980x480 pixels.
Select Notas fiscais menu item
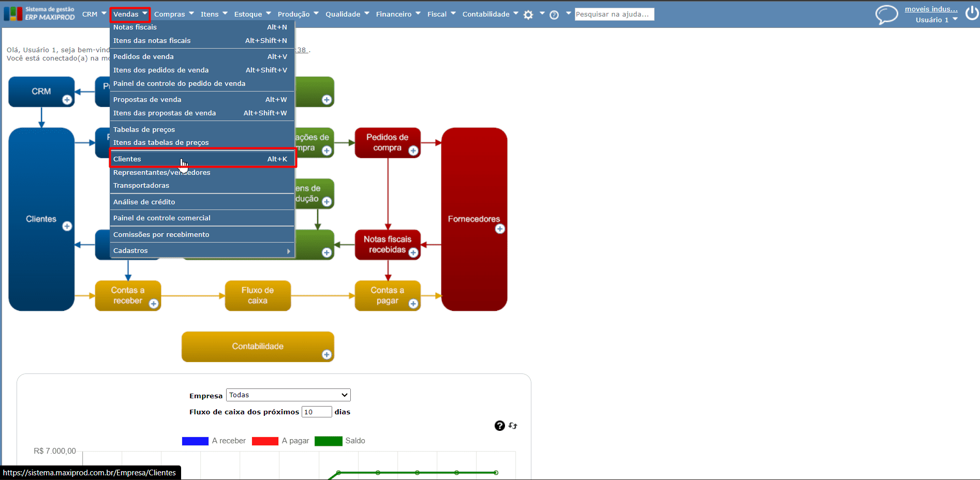click(202, 27)
